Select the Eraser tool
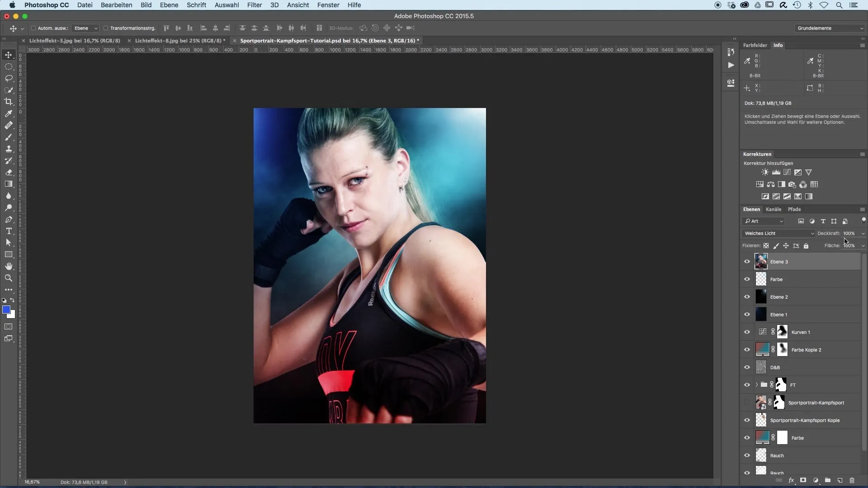The height and width of the screenshot is (488, 868). [x=9, y=172]
